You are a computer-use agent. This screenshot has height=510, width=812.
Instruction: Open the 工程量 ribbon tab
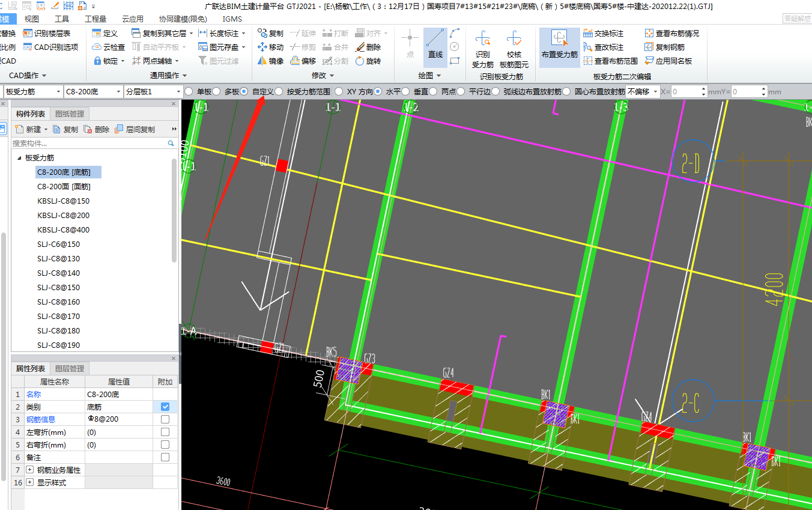[95, 19]
